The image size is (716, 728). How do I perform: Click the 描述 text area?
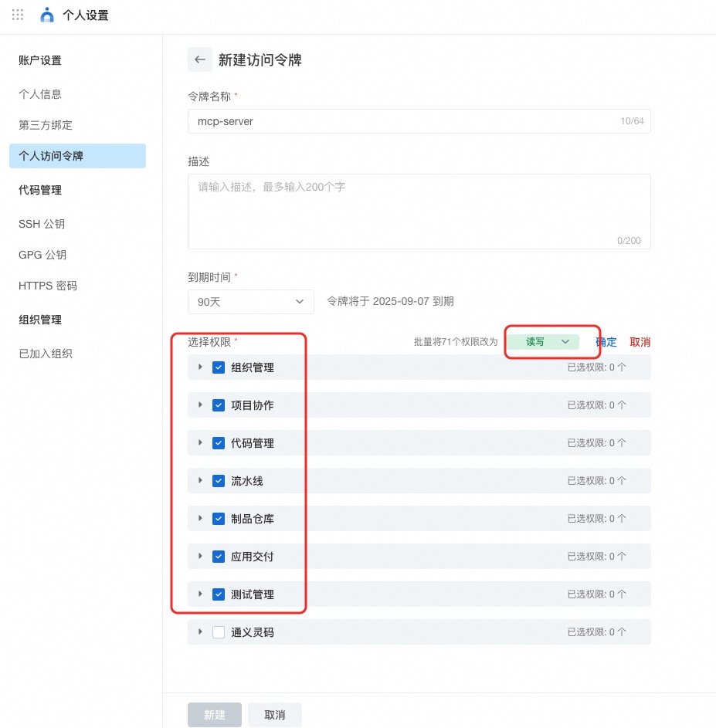419,211
